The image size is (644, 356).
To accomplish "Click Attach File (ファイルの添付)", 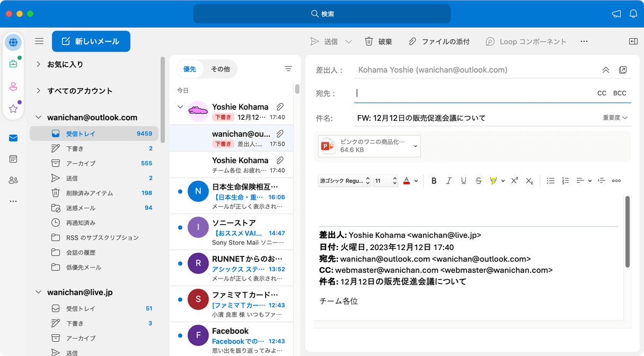I will click(439, 41).
